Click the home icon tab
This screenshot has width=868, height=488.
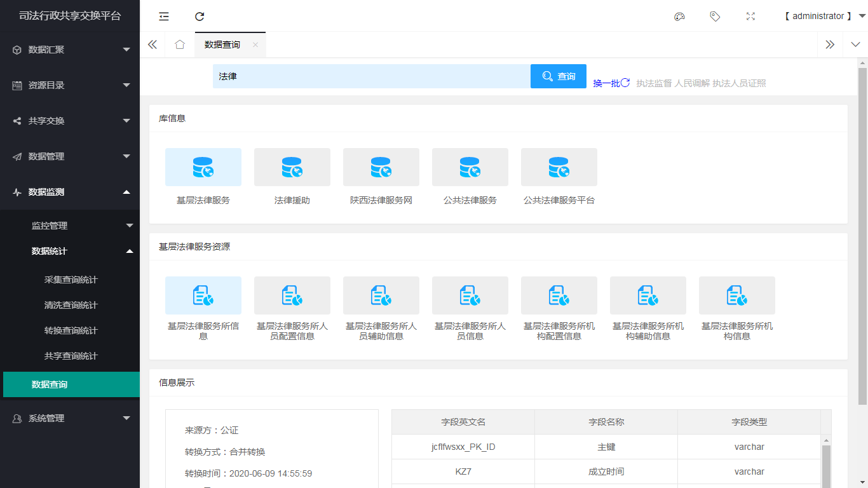click(180, 44)
